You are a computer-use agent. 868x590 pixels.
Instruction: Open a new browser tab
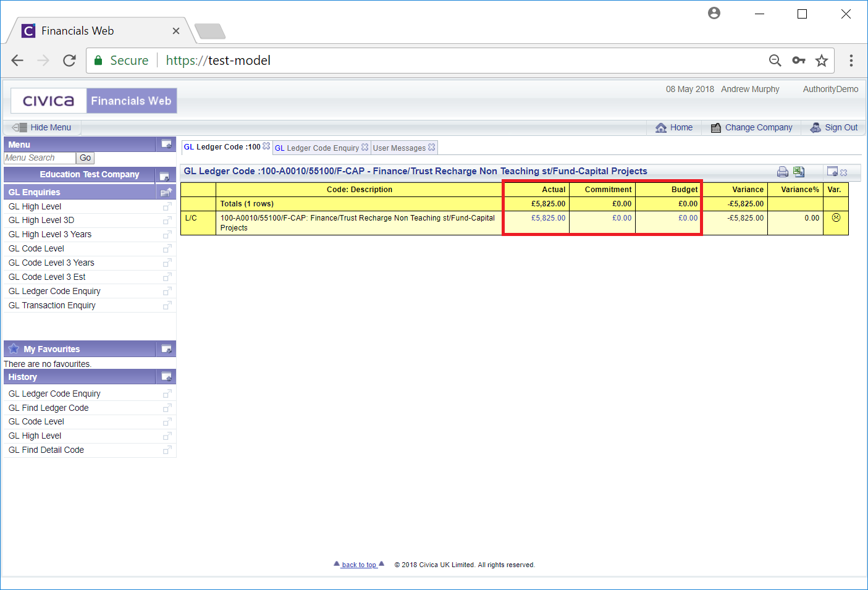210,31
